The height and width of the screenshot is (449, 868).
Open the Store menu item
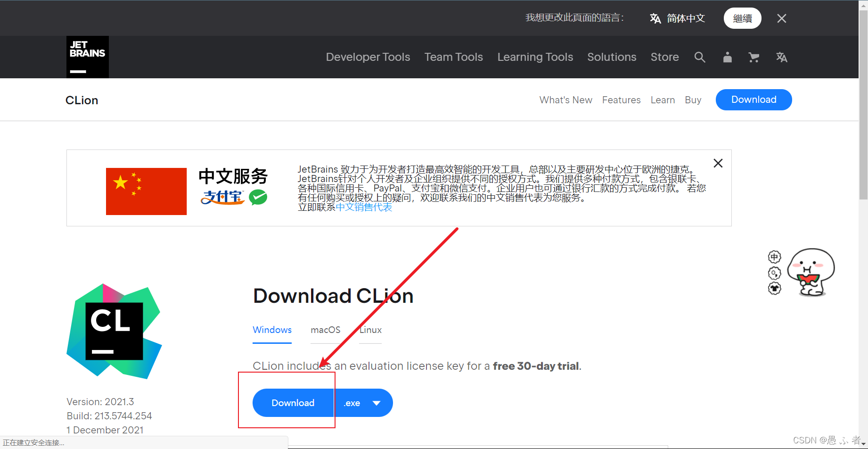(665, 57)
